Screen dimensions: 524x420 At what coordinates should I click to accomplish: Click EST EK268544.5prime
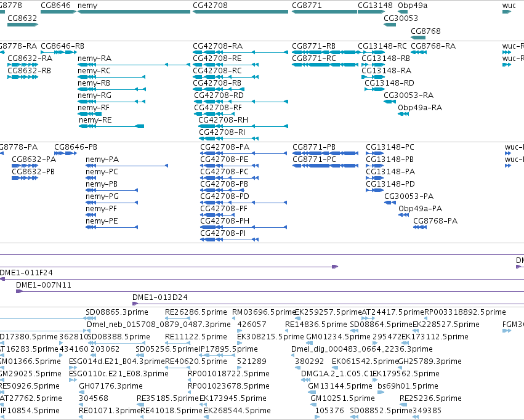pyautogui.click(x=237, y=411)
